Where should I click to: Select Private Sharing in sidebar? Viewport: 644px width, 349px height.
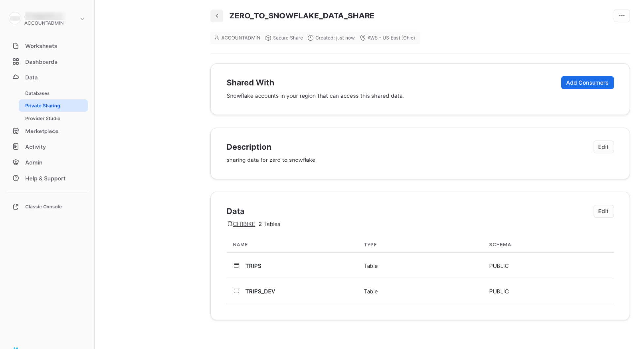[43, 106]
